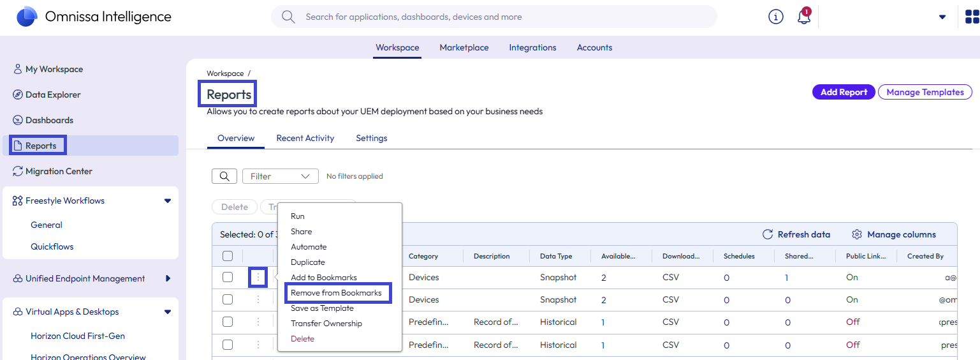Click Shared count 1 in first row
The width and height of the screenshot is (980, 360).
(x=787, y=278)
